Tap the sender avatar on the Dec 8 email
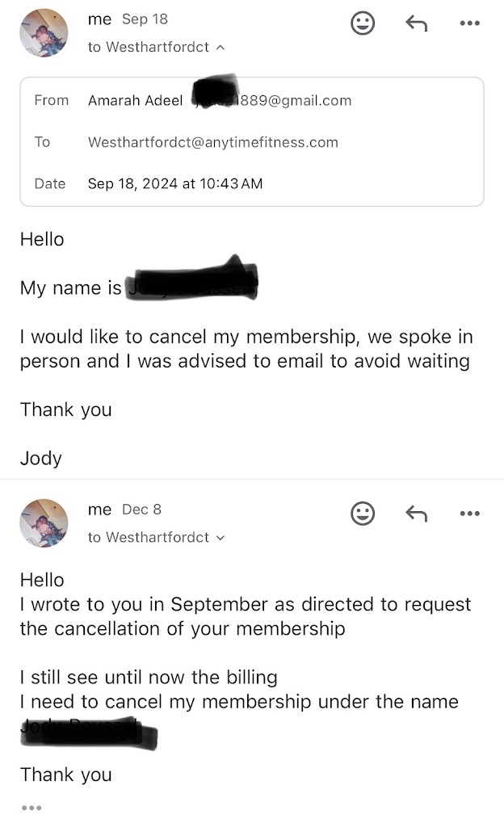This screenshot has width=504, height=827. point(44,523)
